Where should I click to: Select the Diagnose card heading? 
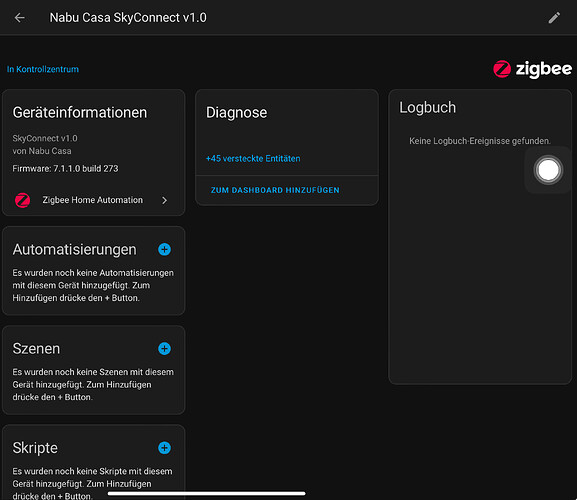click(237, 113)
